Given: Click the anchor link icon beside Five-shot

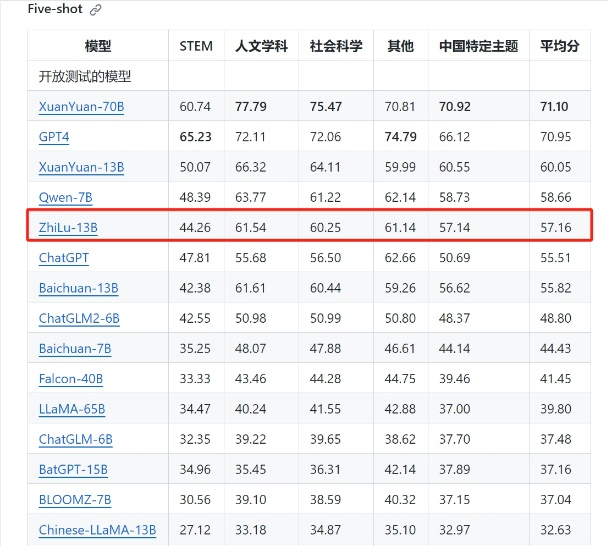Looking at the screenshot, I should point(95,10).
